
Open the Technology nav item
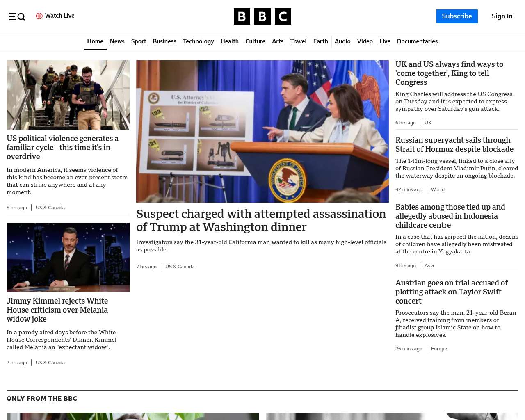coord(198,41)
